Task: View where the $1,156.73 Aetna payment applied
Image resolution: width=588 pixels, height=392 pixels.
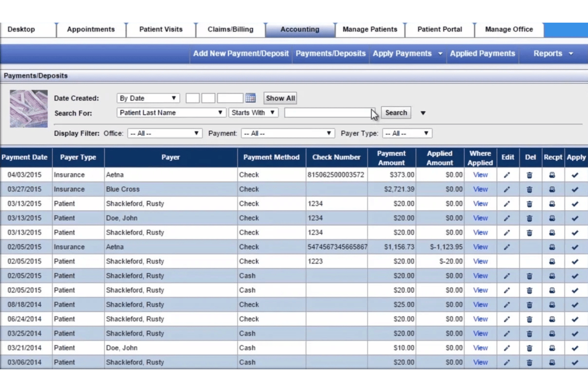Action: point(480,247)
